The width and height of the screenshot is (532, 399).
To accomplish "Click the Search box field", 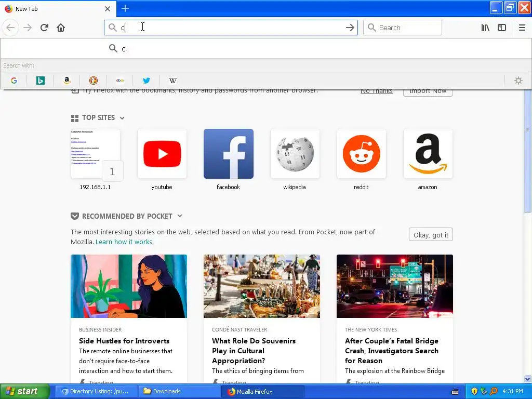I will [403, 28].
